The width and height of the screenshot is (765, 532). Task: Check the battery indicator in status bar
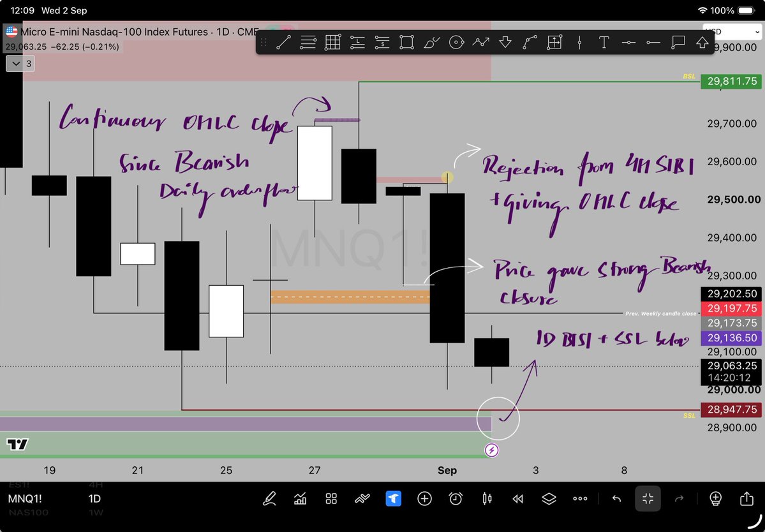coord(746,10)
